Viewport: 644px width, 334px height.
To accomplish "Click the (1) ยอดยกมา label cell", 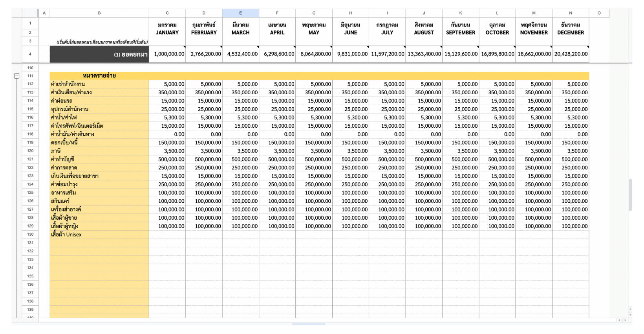I will click(x=99, y=54).
